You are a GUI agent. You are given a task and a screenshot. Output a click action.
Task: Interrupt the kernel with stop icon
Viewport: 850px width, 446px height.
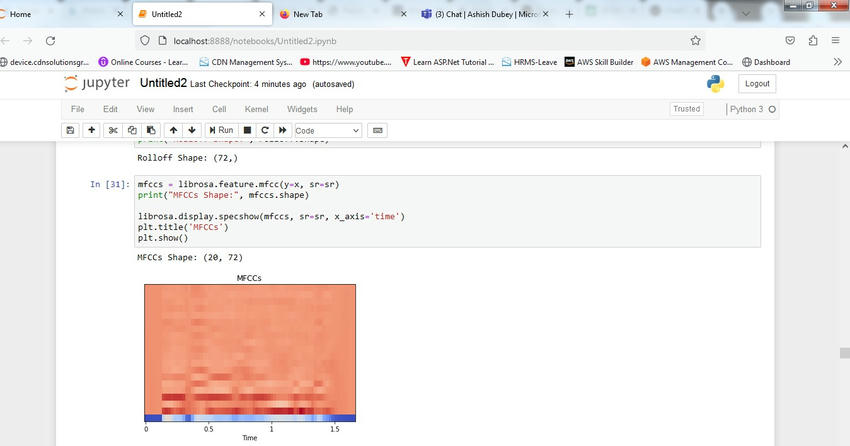tap(247, 131)
